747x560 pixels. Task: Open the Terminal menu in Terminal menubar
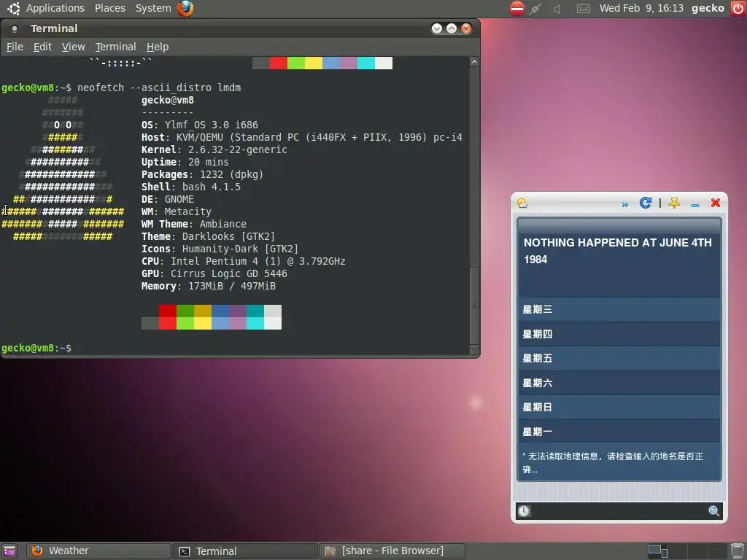tap(116, 47)
